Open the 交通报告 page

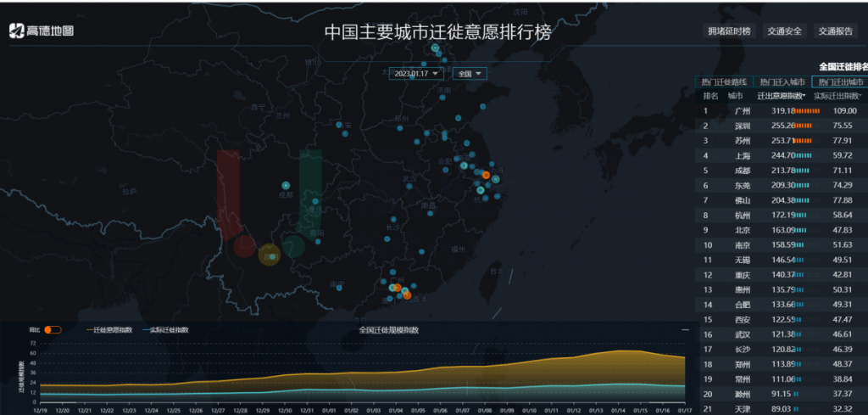pos(835,31)
